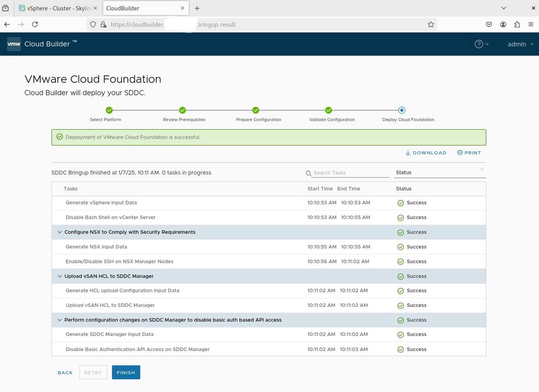Image resolution: width=539 pixels, height=392 pixels.
Task: Click success icon for Disable Basic Authentication row
Action: [x=400, y=349]
